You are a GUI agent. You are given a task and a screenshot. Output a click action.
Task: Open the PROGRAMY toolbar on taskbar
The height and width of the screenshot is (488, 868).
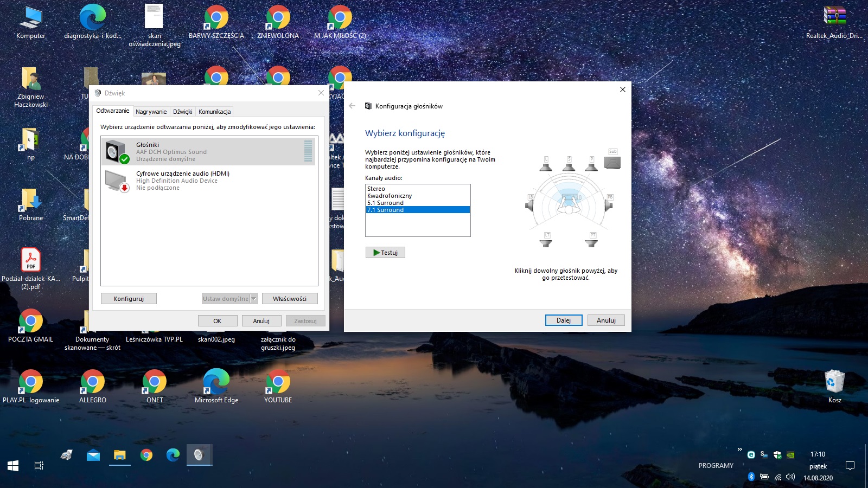(x=716, y=465)
